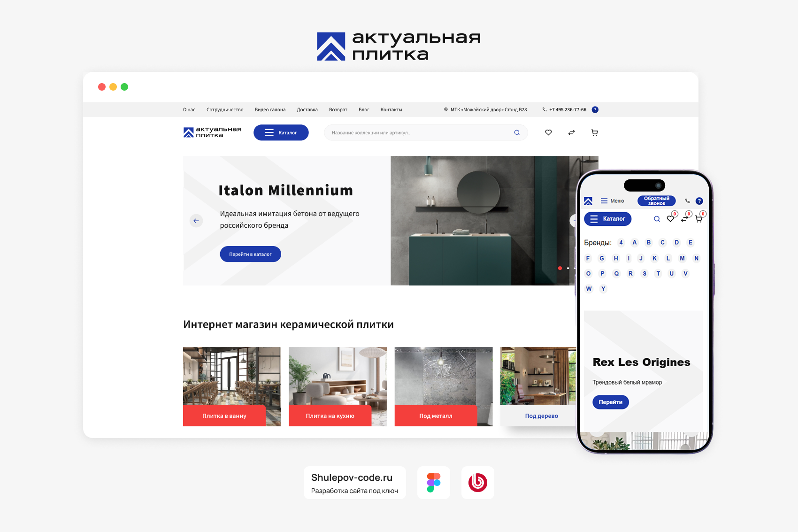Go to previous slide with the left arrow
Screen dimensions: 798x532
tap(196, 221)
